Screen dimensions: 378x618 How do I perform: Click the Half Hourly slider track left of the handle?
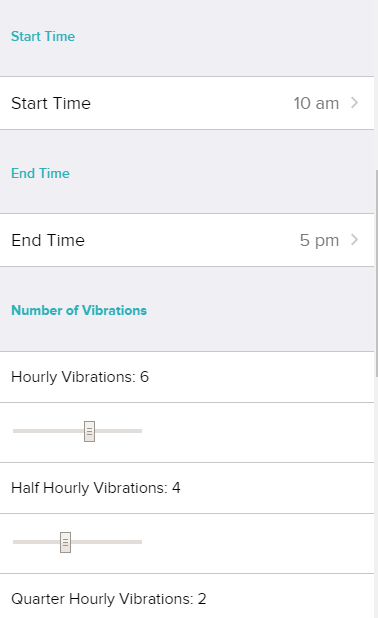37,542
